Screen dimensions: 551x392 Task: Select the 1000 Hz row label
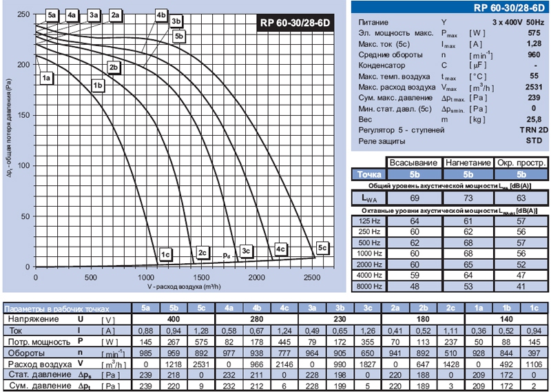point(369,253)
